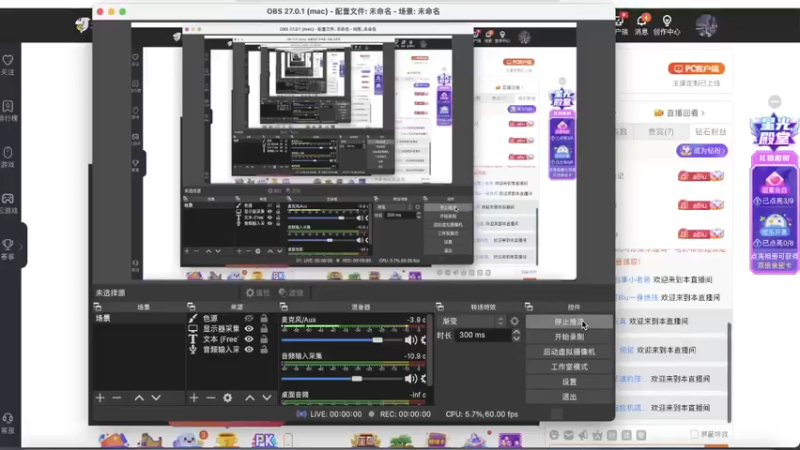Hide the 显示器采集 source via eye
The width and height of the screenshot is (800, 450).
coord(249,329)
